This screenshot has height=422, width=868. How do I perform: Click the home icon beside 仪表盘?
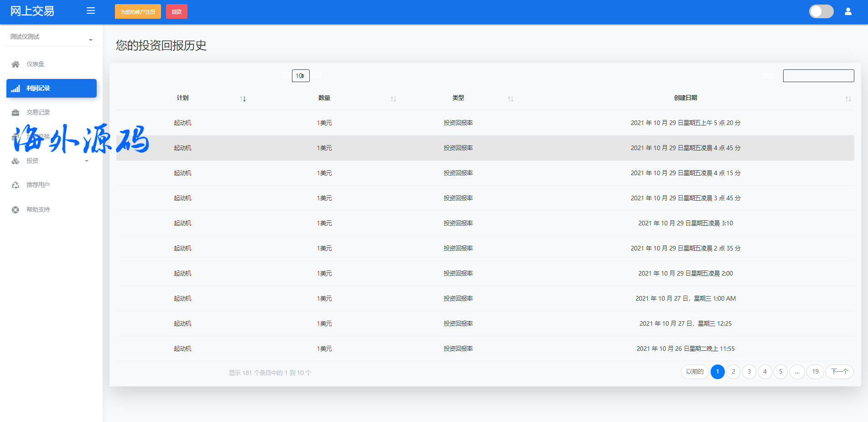[x=16, y=64]
